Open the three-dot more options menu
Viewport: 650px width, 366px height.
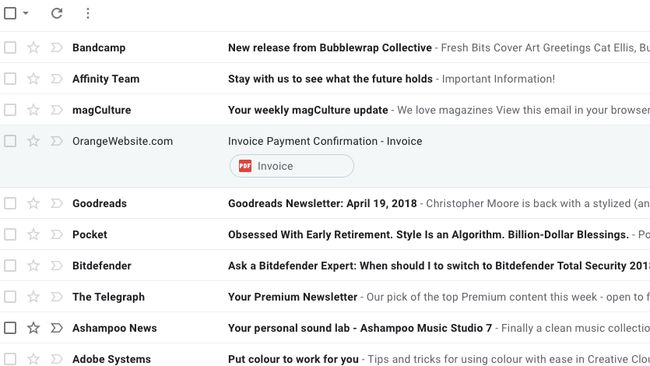click(88, 13)
